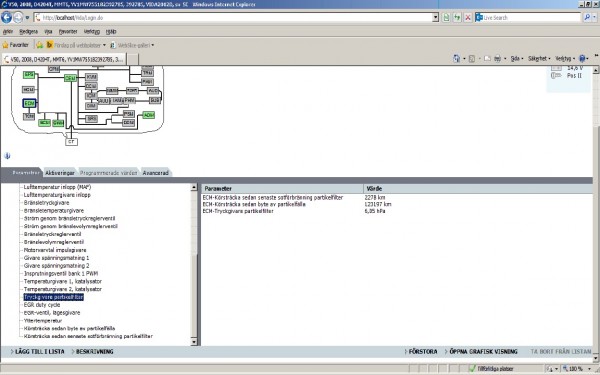Select the V50 2008 browser tab

pyautogui.click(x=64, y=59)
